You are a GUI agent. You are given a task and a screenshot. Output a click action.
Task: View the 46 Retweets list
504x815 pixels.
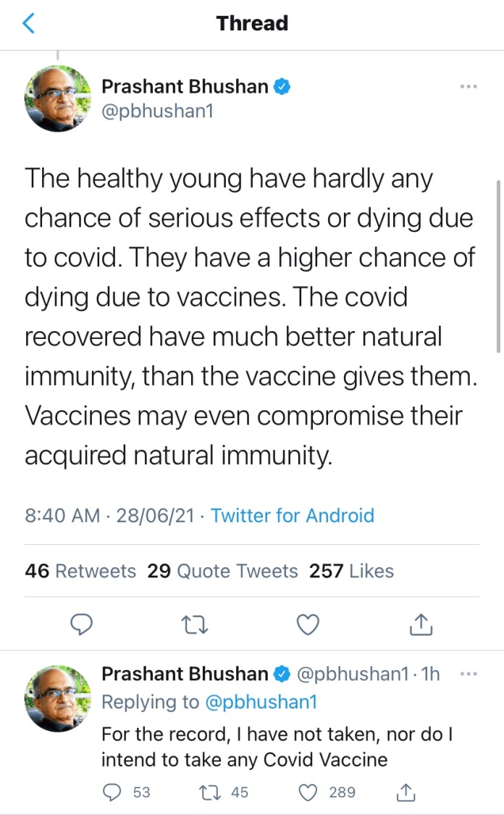coord(80,571)
